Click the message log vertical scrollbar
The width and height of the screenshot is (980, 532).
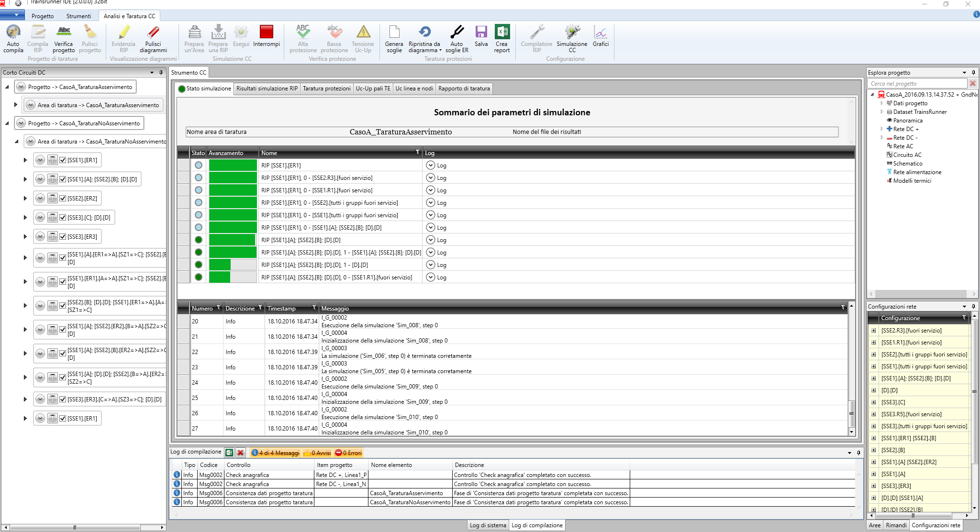(x=851, y=368)
